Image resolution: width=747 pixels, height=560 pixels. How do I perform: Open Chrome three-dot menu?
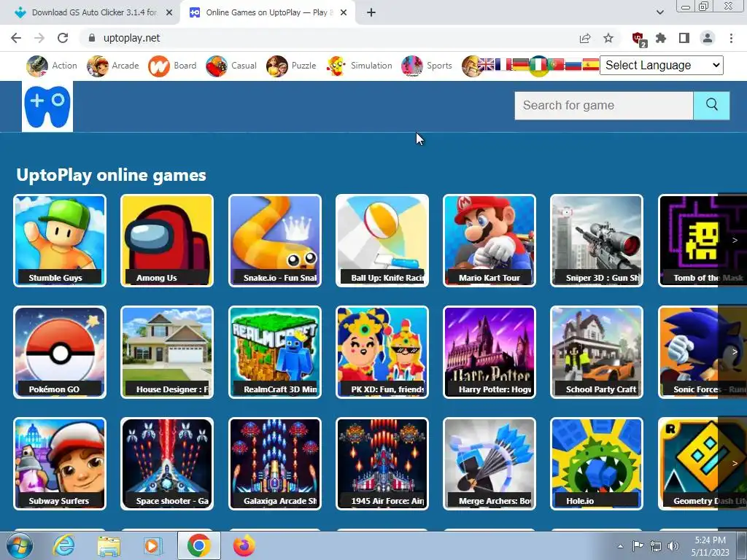click(x=731, y=38)
